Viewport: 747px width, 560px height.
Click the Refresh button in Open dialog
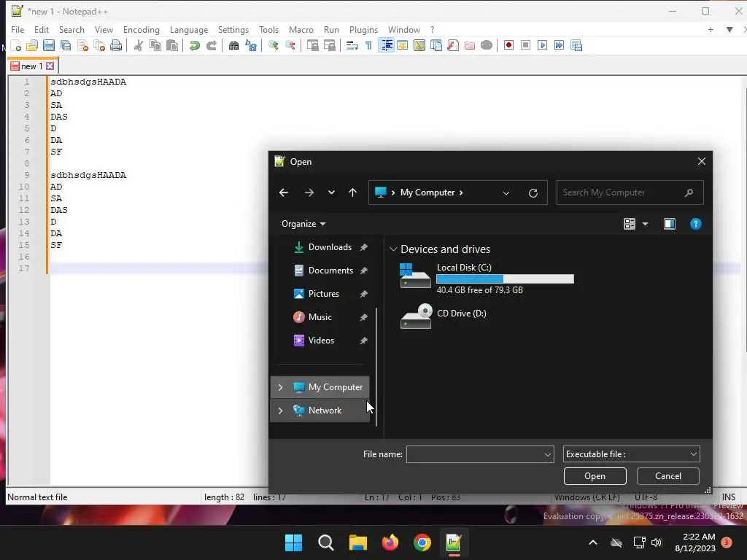[533, 192]
